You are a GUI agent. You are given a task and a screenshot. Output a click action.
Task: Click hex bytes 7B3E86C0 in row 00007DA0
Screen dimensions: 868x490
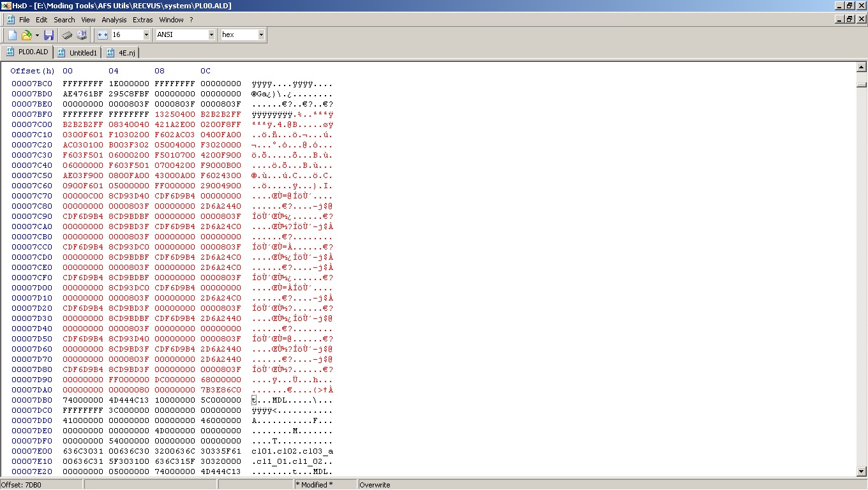[x=221, y=390]
